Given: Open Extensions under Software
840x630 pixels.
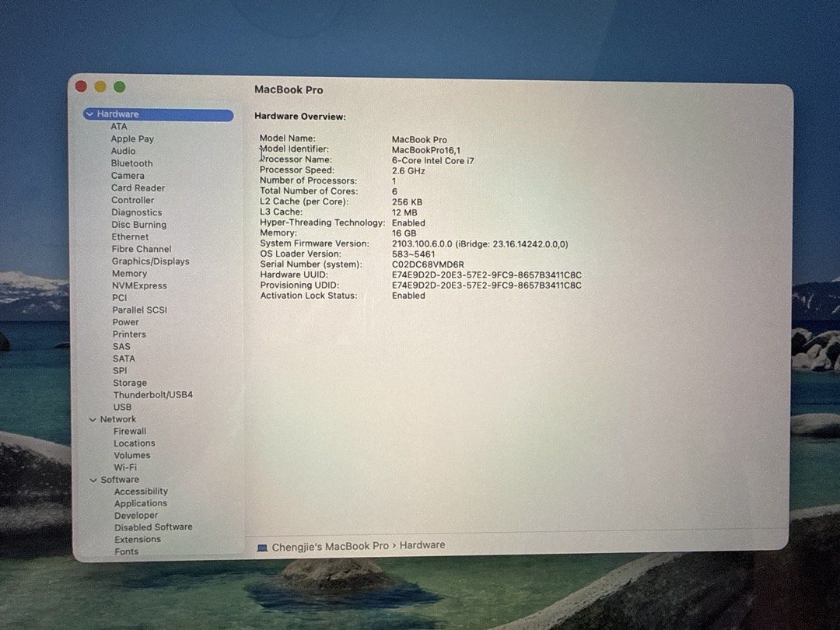Looking at the screenshot, I should pos(138,540).
